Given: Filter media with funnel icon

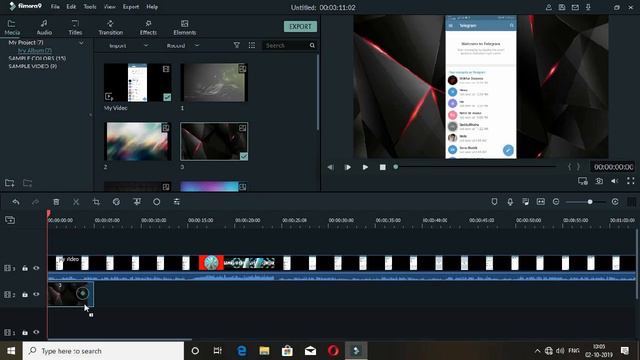Looking at the screenshot, I should click(237, 45).
